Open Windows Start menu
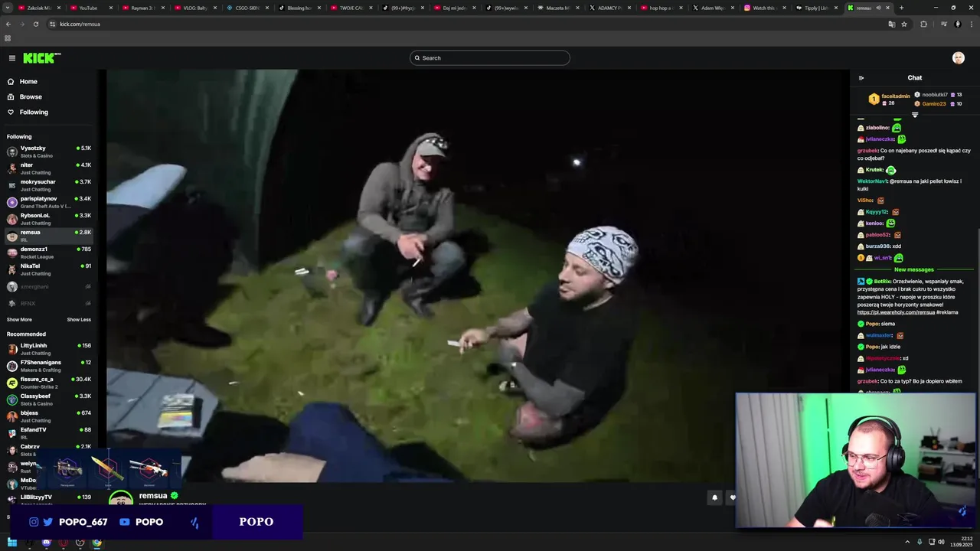 (11, 543)
